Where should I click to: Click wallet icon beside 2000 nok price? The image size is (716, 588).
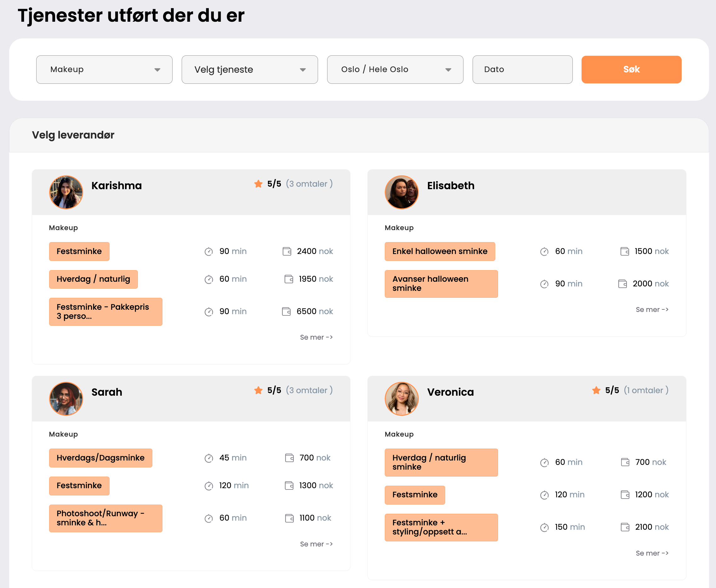(622, 284)
